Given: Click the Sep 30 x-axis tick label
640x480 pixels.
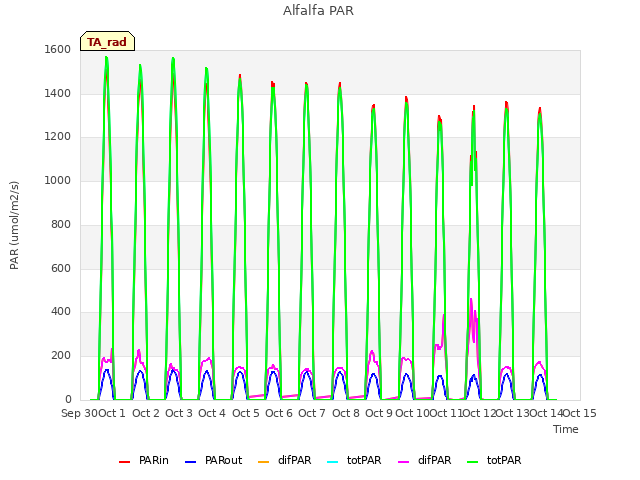Looking at the screenshot, I should pyautogui.click(x=79, y=413).
